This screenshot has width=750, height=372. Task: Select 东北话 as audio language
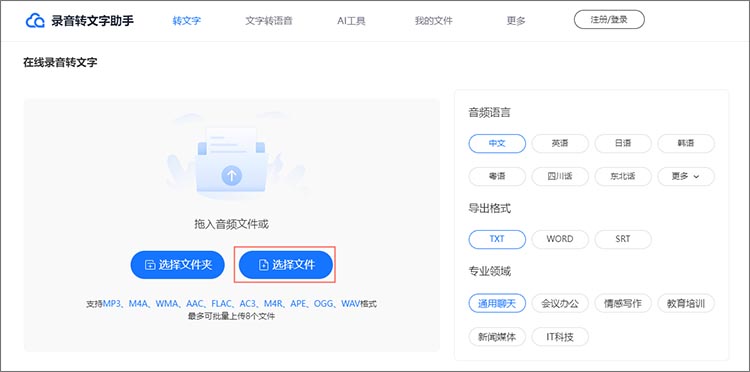(x=623, y=176)
